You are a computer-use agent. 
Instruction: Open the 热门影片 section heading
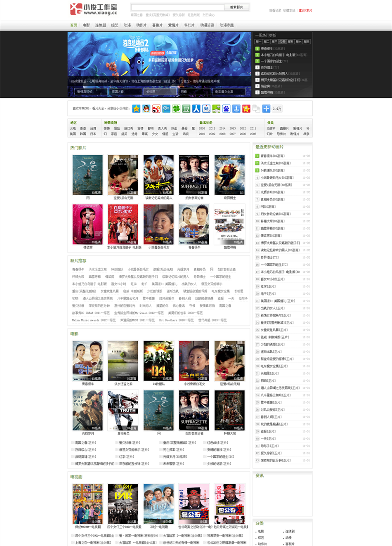pos(78,148)
